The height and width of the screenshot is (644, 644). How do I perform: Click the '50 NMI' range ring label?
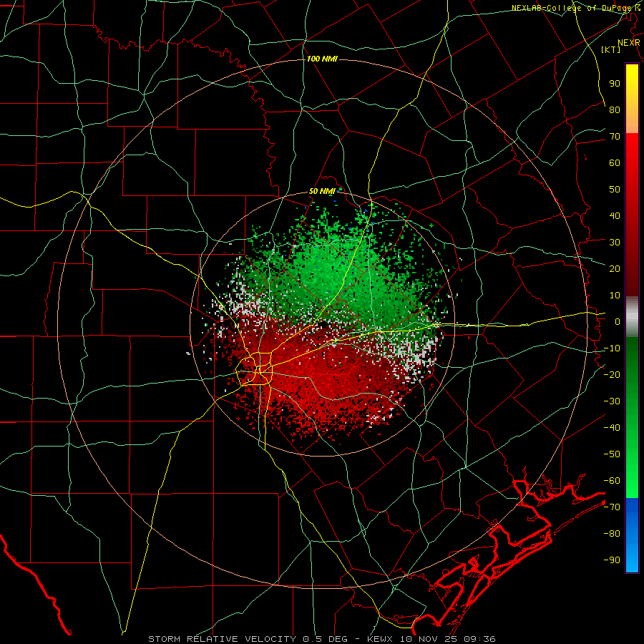323,191
